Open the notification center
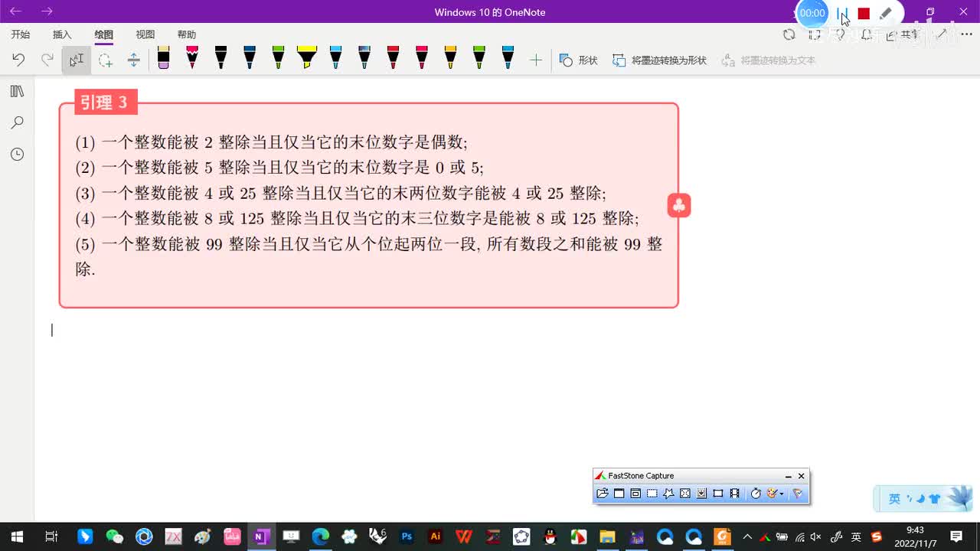Screen dimensions: 980x551 click(x=956, y=536)
